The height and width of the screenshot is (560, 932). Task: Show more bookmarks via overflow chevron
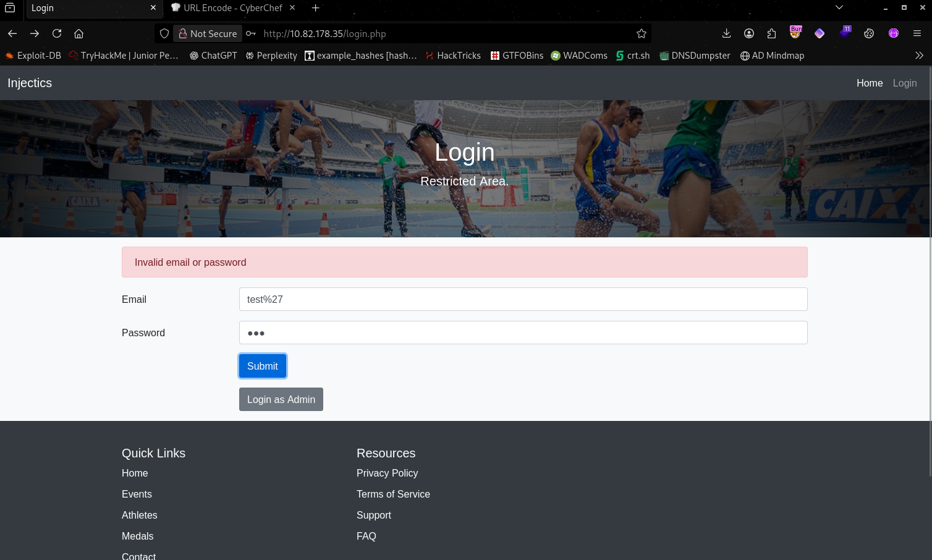coord(919,56)
